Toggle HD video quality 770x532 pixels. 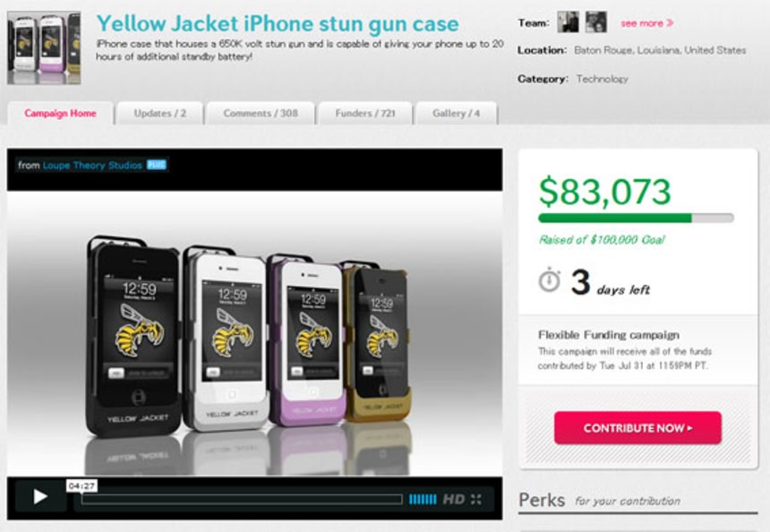coord(454,500)
